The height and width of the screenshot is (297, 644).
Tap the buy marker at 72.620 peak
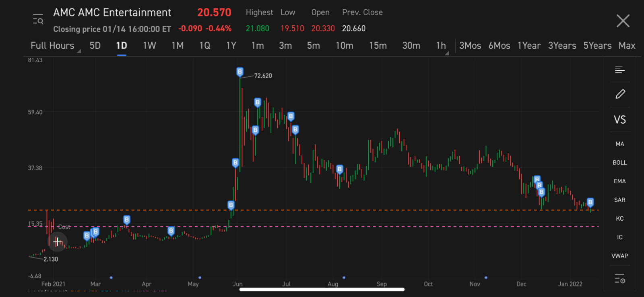[240, 72]
